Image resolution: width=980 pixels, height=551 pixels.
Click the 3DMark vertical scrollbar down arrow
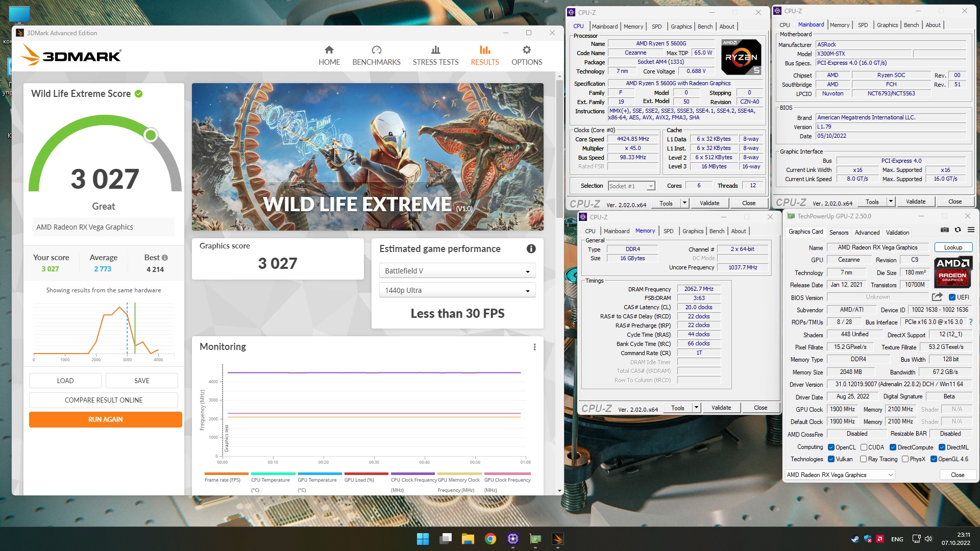[x=560, y=491]
